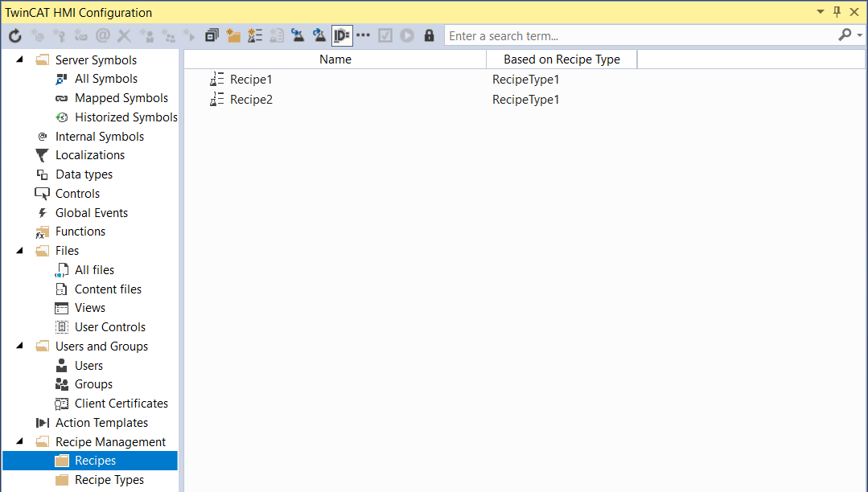Viewport: 868px width, 492px height.
Task: Open Groups tree item
Action: pos(93,384)
